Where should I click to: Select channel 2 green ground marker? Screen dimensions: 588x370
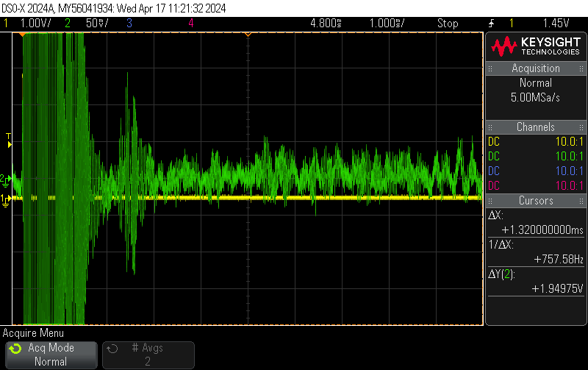5,179
